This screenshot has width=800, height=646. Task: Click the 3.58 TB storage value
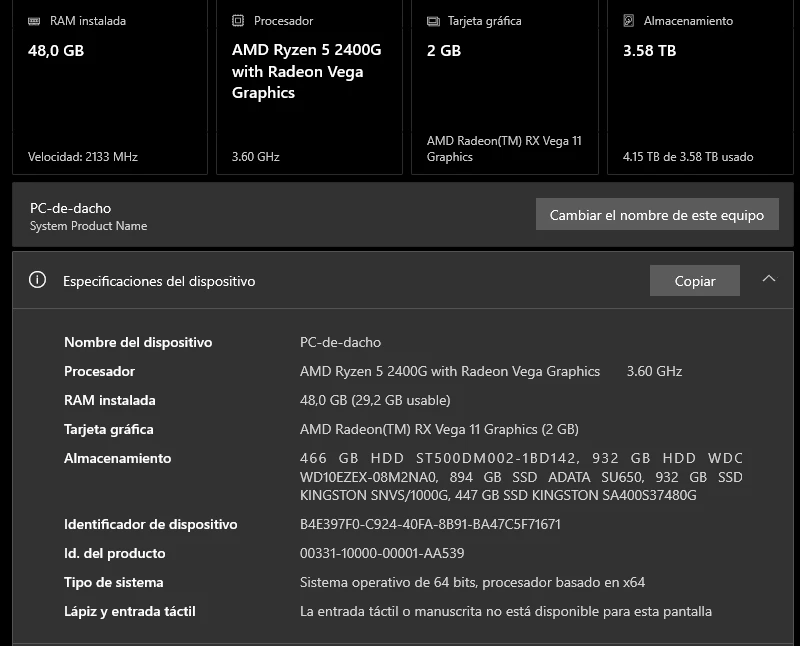click(x=649, y=51)
